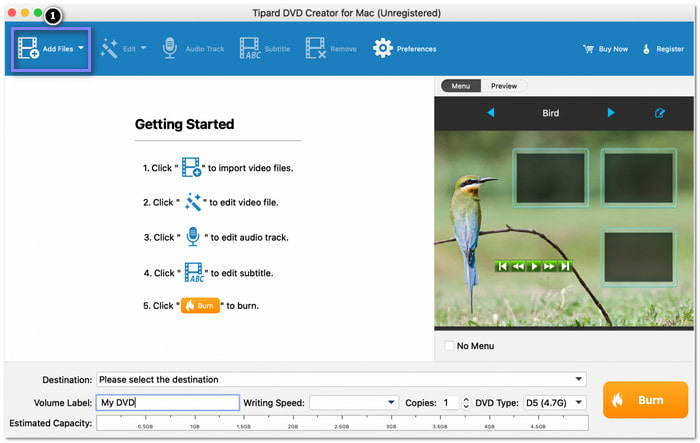Click the edit menu template icon
Image resolution: width=700 pixels, height=443 pixels.
(x=659, y=113)
